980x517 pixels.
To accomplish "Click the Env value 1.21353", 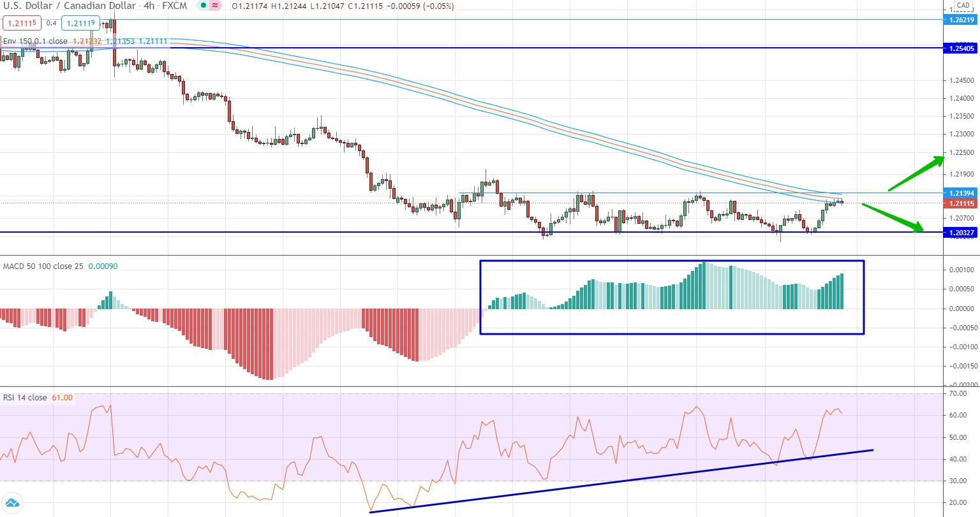I will [x=120, y=41].
